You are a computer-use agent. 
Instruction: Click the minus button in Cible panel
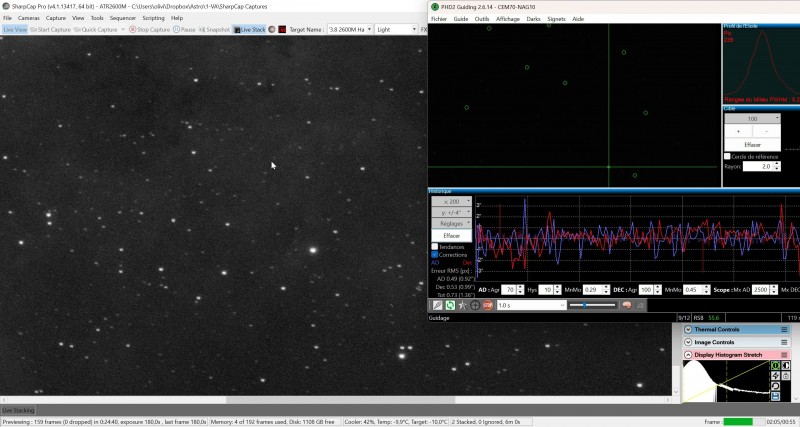coord(767,132)
